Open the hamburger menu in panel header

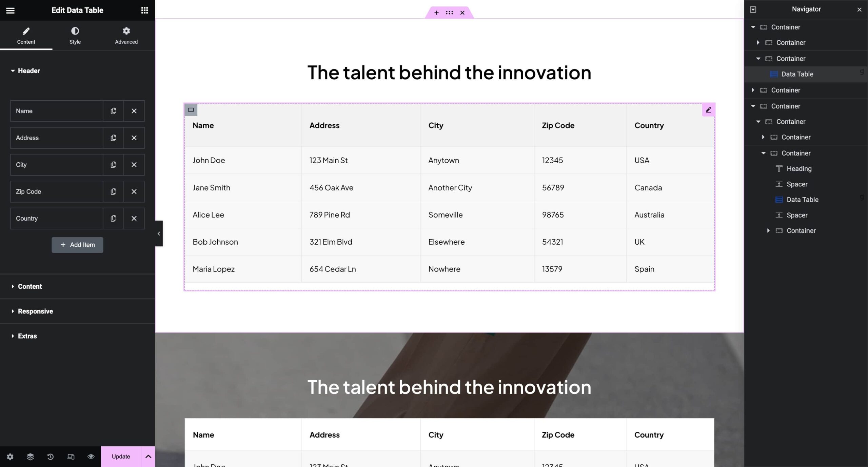tap(10, 10)
